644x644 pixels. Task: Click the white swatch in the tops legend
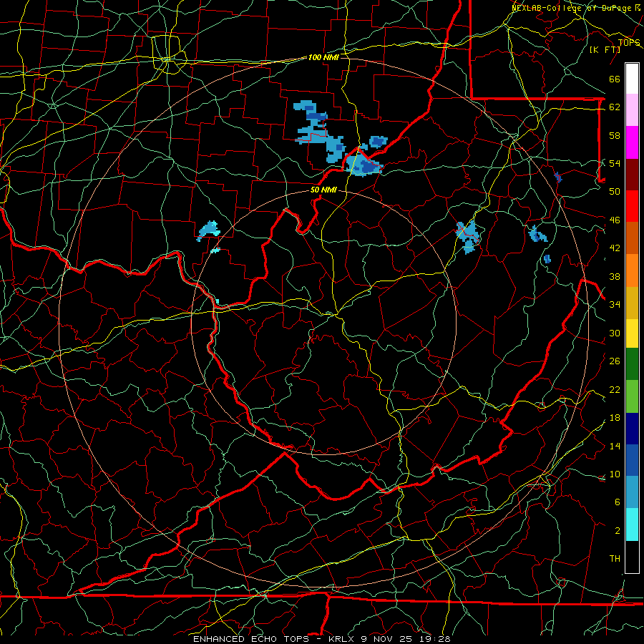(632, 79)
